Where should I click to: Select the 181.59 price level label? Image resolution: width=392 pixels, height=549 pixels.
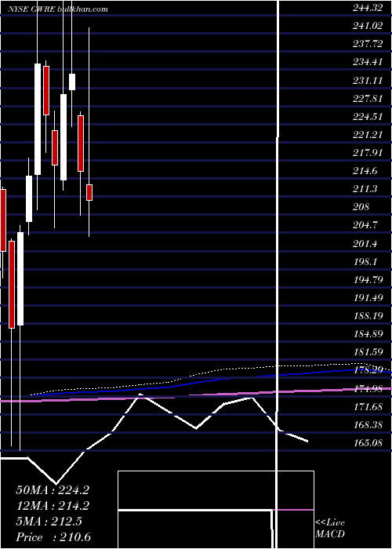coord(367,352)
